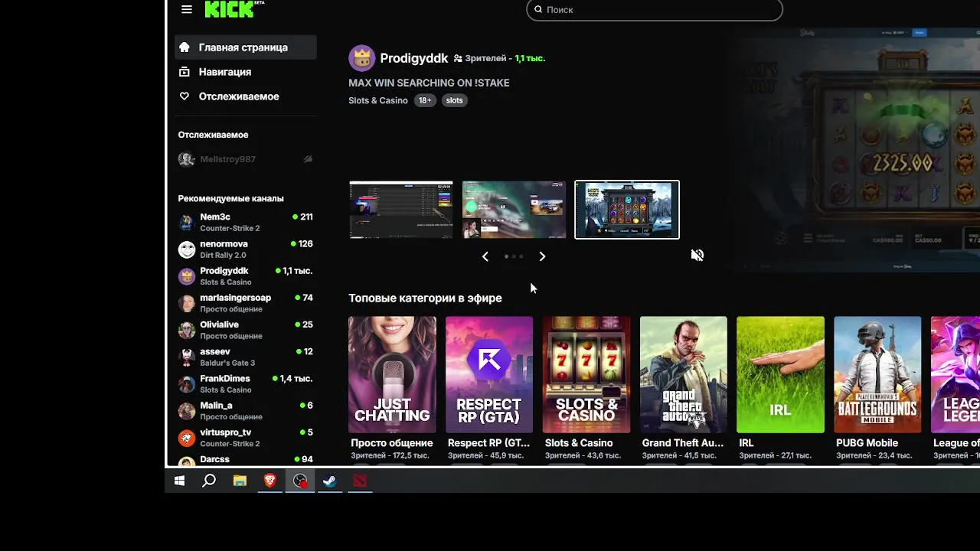Click virtuspro_tv's orange avatar icon
980x551 pixels.
pos(187,438)
